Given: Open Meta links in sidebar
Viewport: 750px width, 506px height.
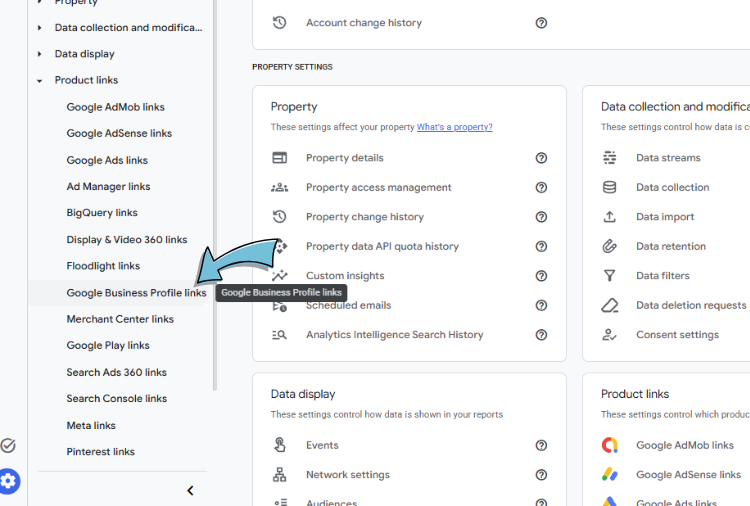Looking at the screenshot, I should tap(91, 425).
